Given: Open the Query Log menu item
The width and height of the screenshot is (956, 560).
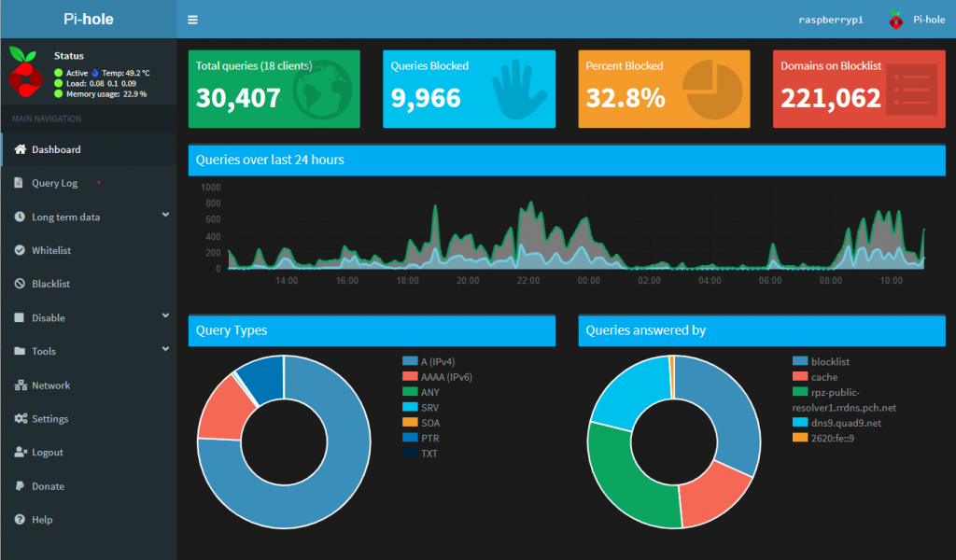Looking at the screenshot, I should pos(89,183).
